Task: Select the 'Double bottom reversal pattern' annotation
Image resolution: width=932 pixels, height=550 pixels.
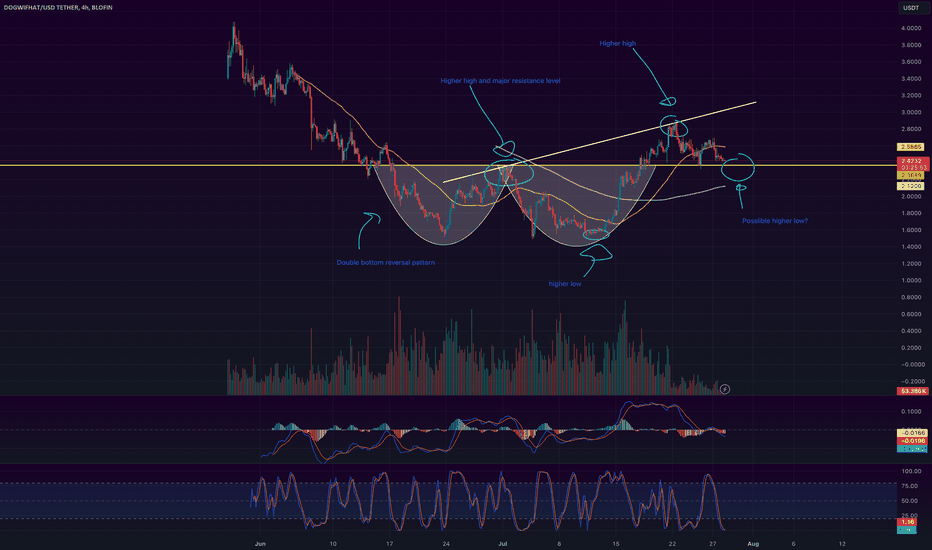Action: click(x=386, y=262)
